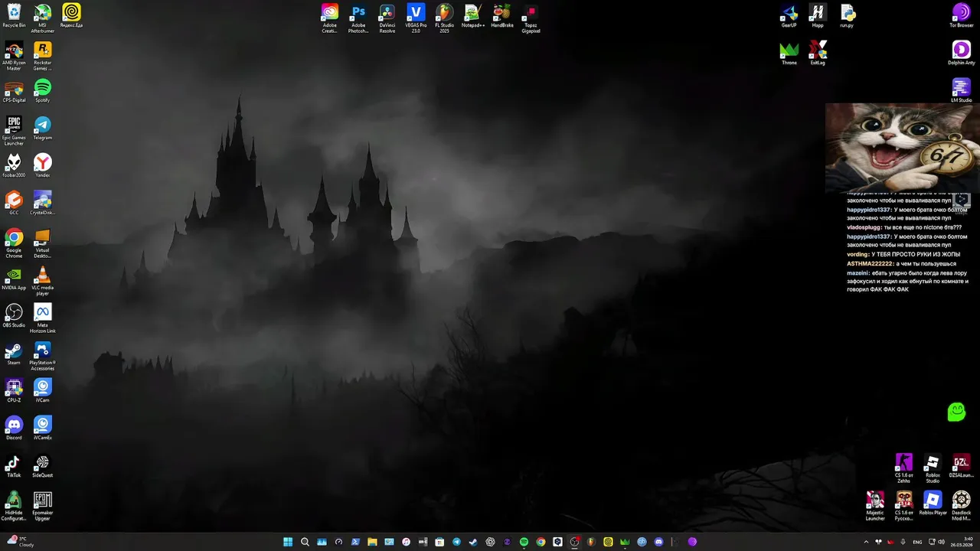980x551 pixels.
Task: Open foobar2000 desktop shortcut
Action: pos(14,165)
